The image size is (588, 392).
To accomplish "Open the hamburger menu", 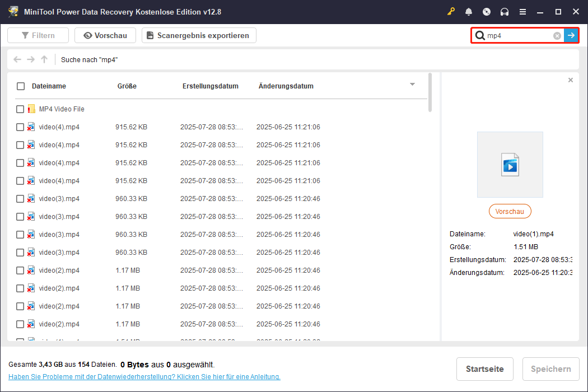I will pos(522,11).
